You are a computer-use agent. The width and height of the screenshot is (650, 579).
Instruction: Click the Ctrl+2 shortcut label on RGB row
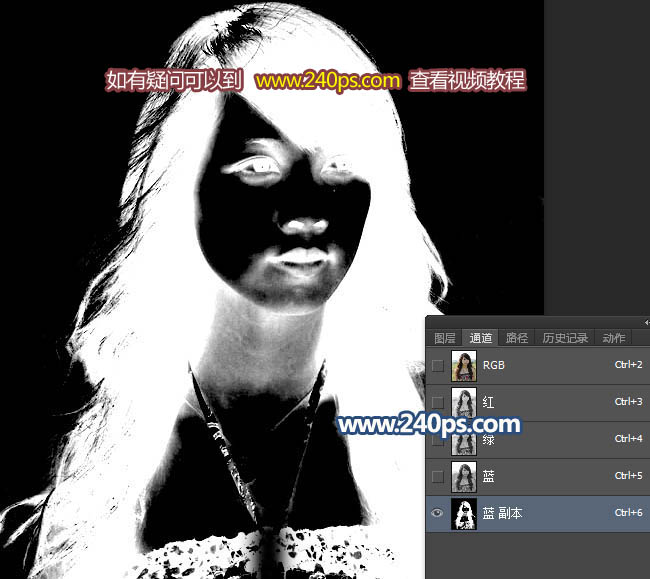[627, 366]
